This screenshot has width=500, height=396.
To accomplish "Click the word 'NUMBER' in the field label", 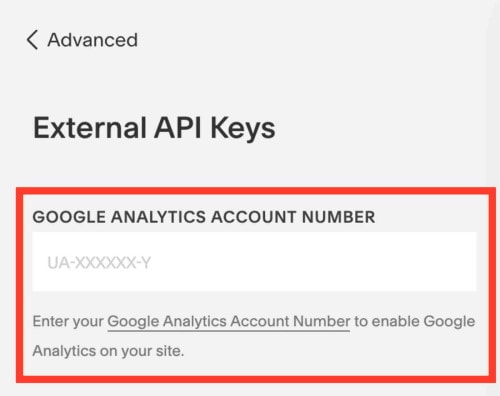I will click(x=339, y=217).
